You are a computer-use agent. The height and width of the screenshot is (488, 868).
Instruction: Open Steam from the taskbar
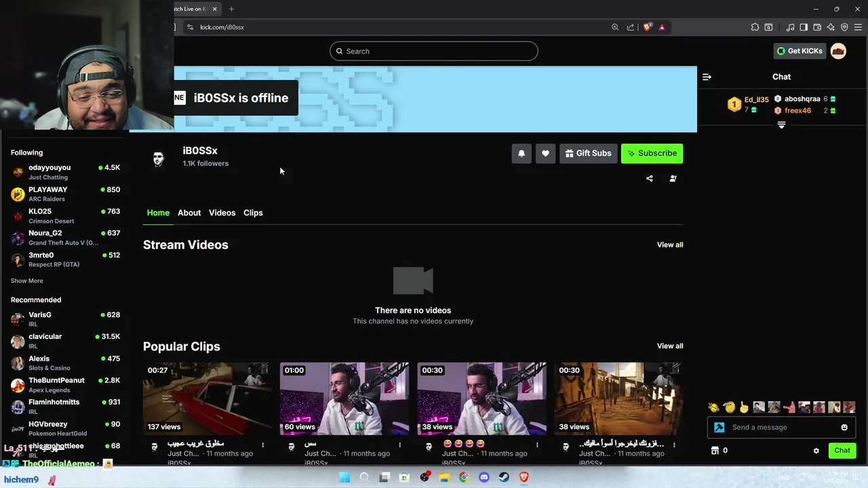coord(504,477)
